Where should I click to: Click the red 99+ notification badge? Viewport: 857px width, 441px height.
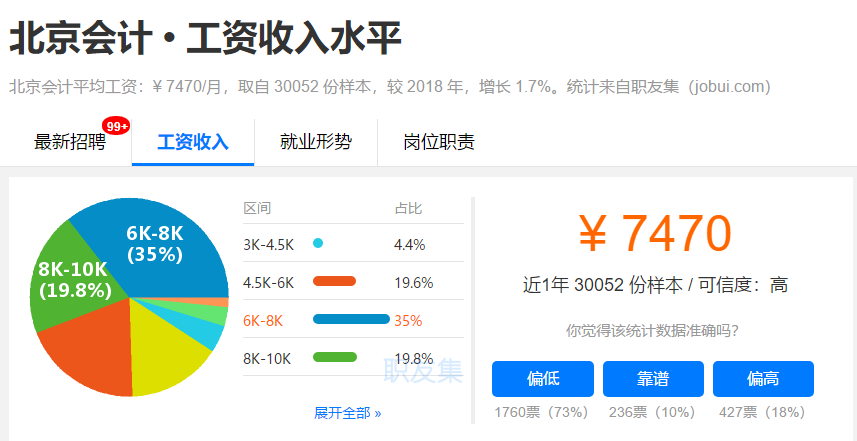tap(117, 126)
